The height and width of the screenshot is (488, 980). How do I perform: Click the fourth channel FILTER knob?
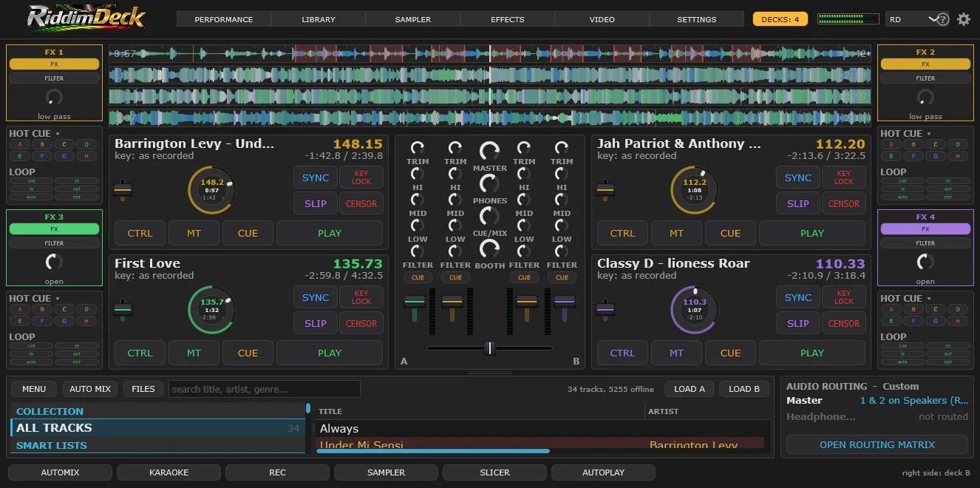tap(562, 251)
